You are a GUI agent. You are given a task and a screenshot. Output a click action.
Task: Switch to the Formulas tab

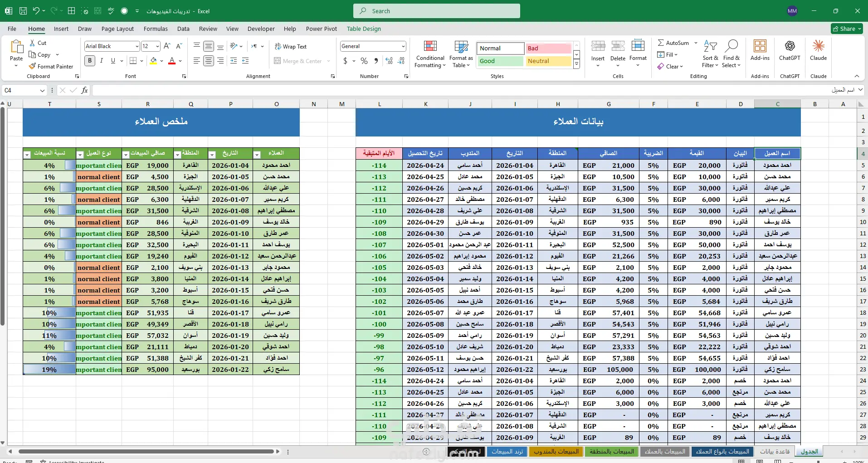click(156, 29)
